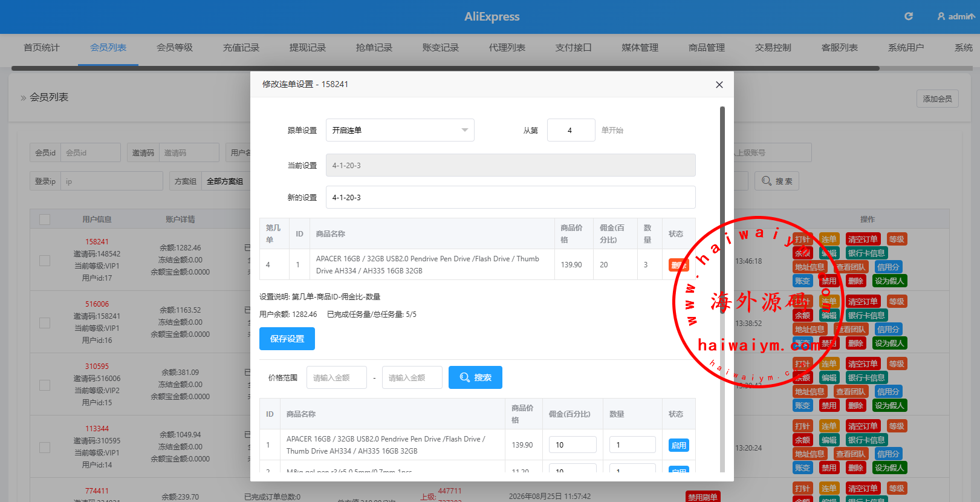Click 连单 for user 310595
Screen dimensions: 980x502
(x=829, y=364)
